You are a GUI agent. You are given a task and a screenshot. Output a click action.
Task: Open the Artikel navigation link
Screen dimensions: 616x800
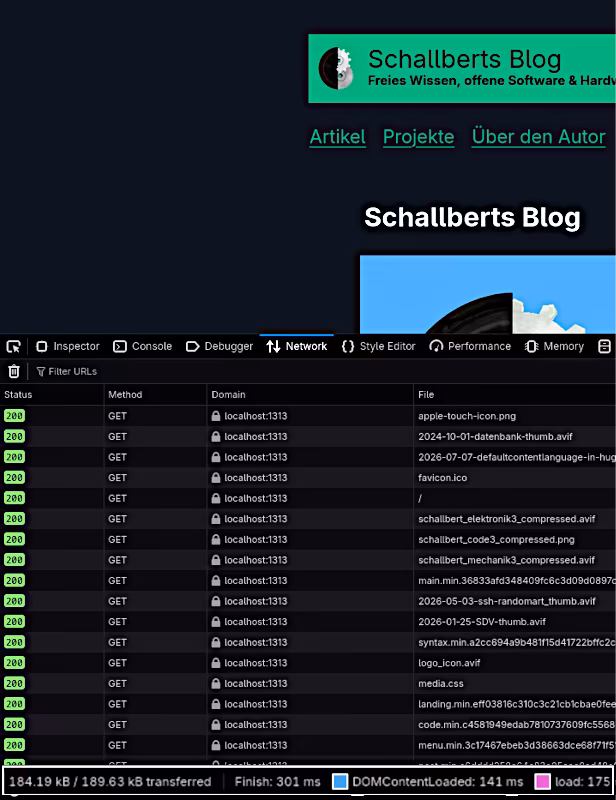pyautogui.click(x=337, y=137)
